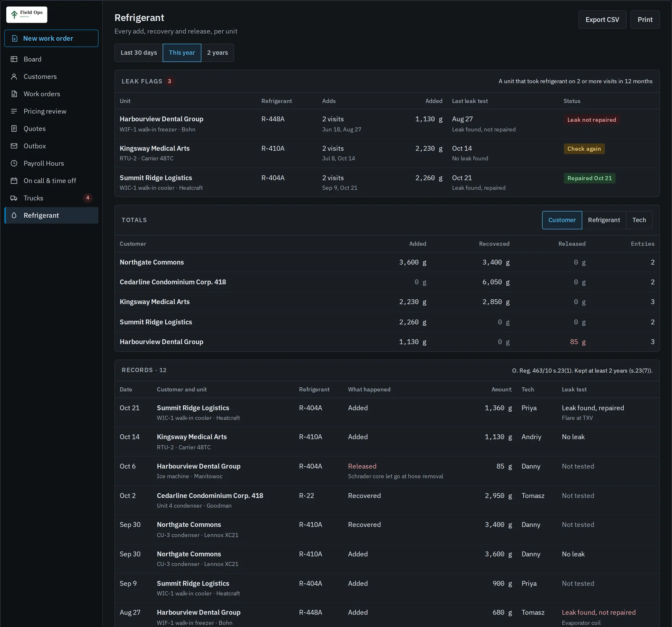Select the This year range
The height and width of the screenshot is (627, 672).
(182, 53)
